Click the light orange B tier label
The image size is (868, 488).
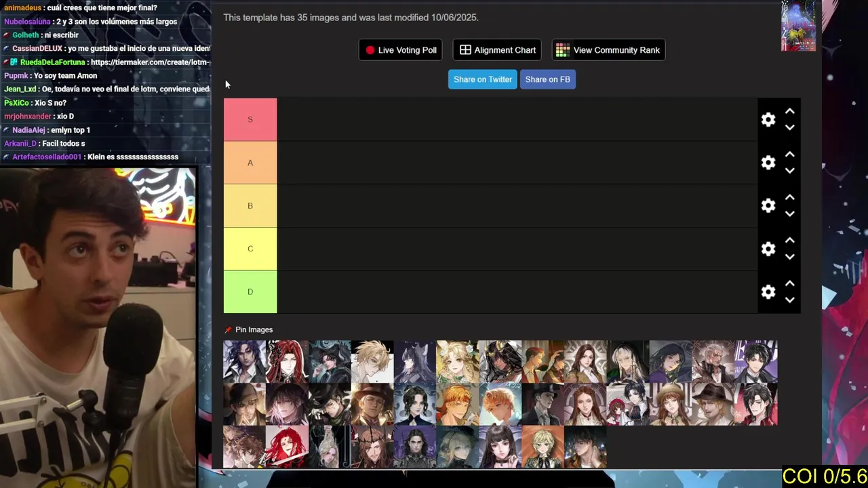click(250, 205)
